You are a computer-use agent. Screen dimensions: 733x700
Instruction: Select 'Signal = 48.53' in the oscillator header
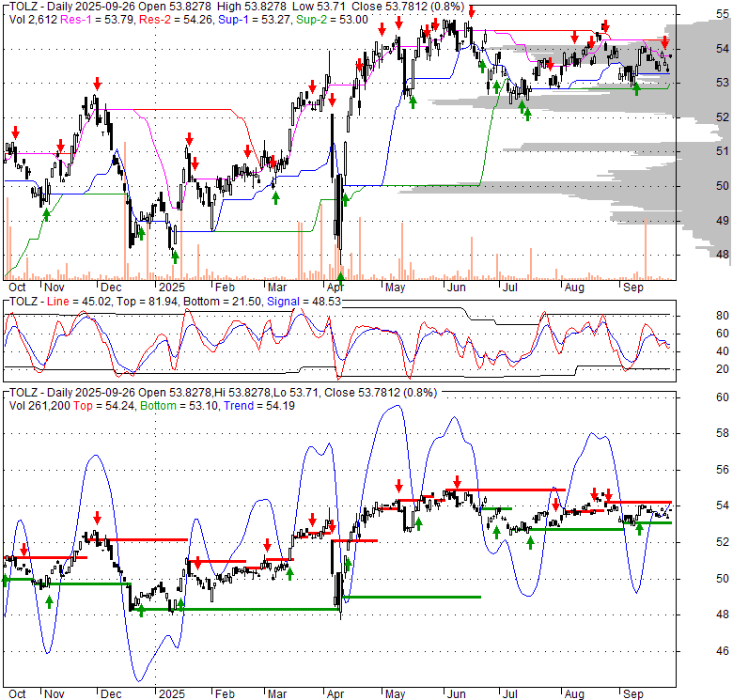(x=304, y=302)
